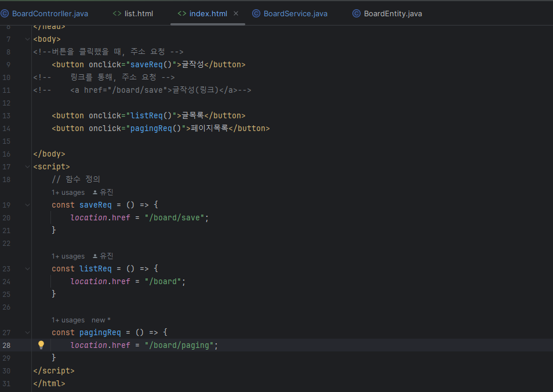This screenshot has width=553, height=392.
Task: Click line number 13 in gutter
Action: [x=7, y=116]
